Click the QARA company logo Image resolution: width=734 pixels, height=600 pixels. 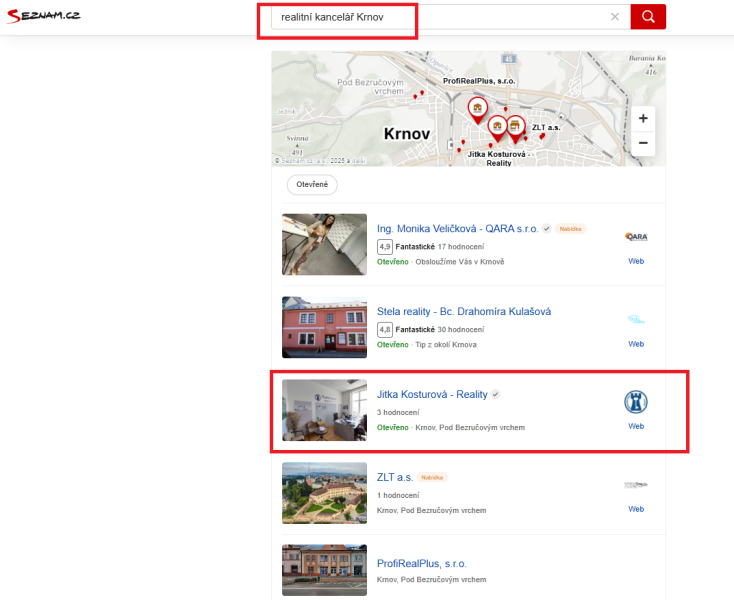coord(636,236)
